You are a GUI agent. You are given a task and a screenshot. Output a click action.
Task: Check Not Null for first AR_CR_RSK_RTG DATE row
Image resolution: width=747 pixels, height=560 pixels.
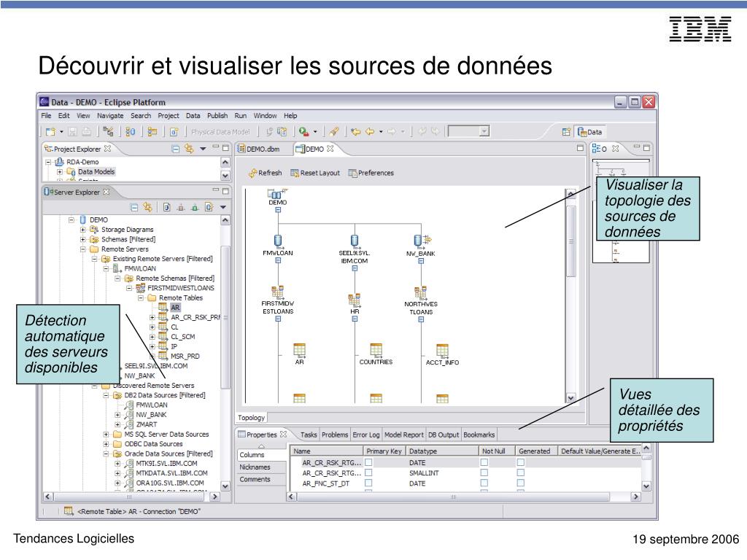484,462
